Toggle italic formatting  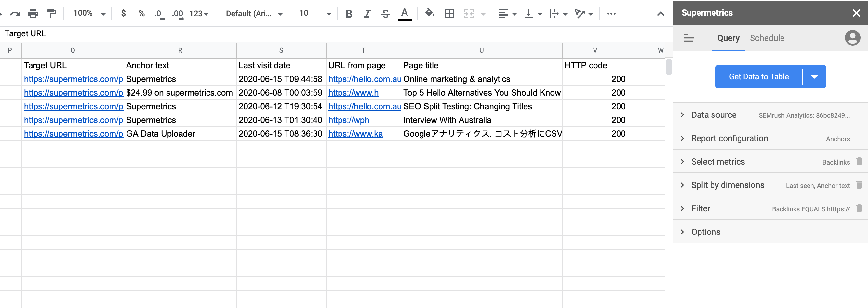(x=367, y=13)
